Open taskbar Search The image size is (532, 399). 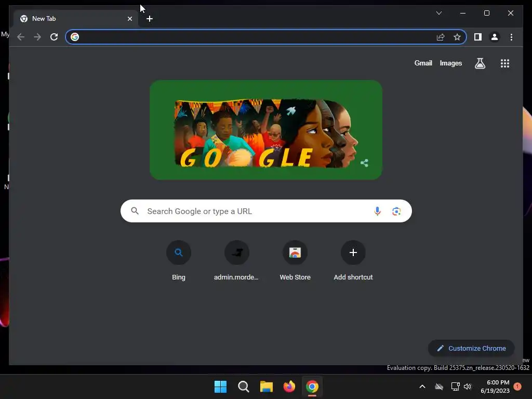(243, 387)
